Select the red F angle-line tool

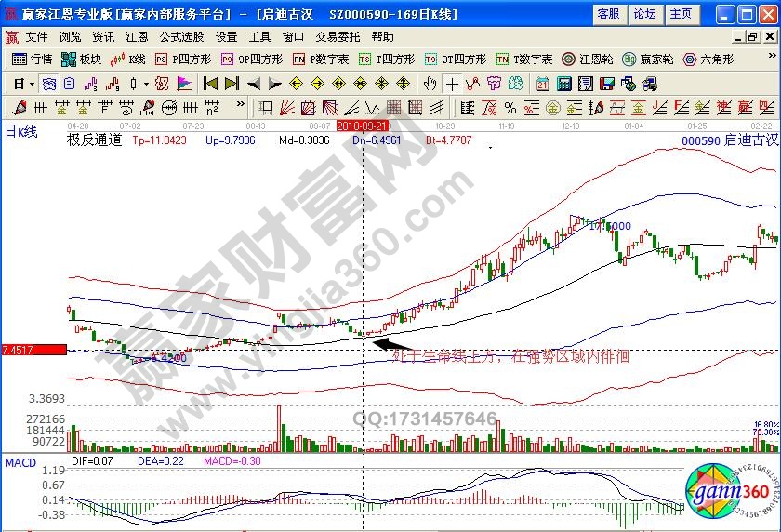tap(681, 108)
